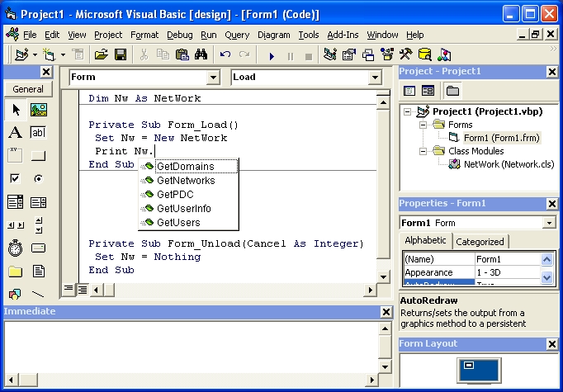Select the FileListBox control tool
This screenshot has width=563, height=392.
(39, 272)
